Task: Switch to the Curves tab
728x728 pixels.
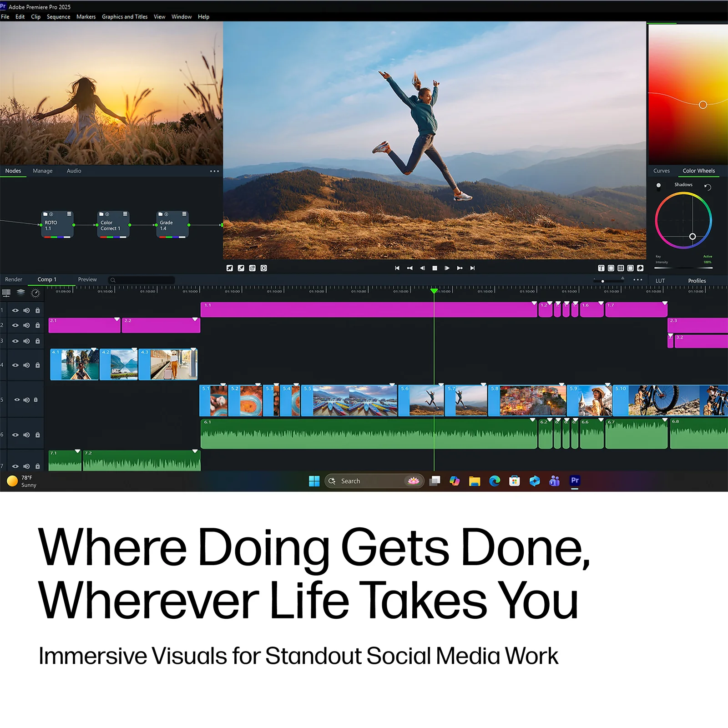Action: [x=661, y=171]
